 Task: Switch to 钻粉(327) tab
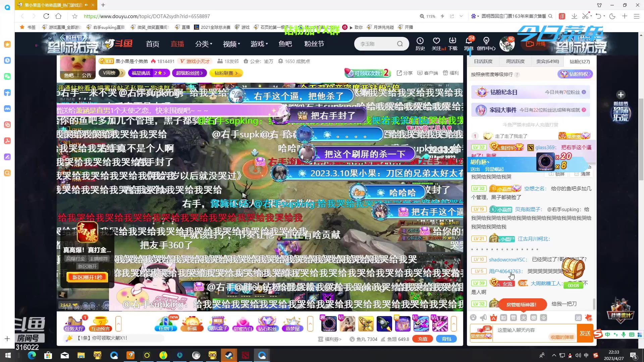click(x=580, y=61)
